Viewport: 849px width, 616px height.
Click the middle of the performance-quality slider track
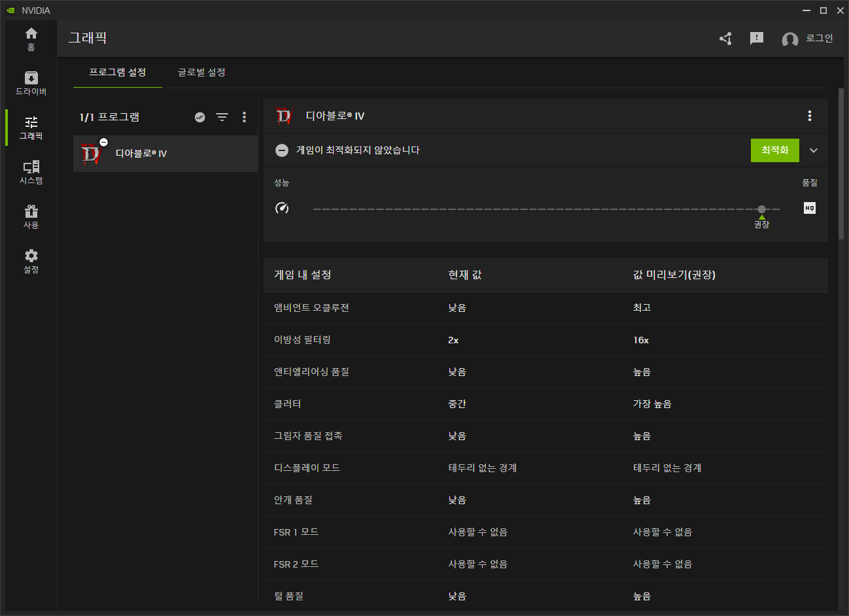point(546,209)
